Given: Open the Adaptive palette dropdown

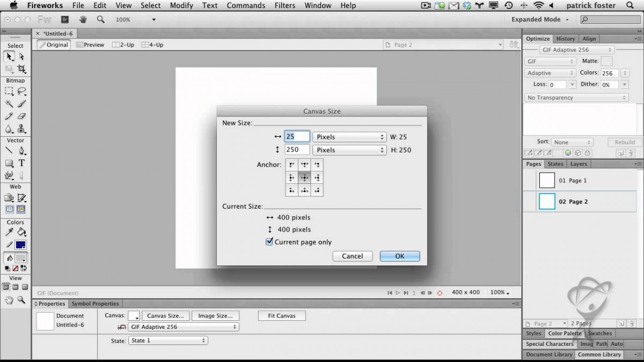Looking at the screenshot, I should [550, 73].
